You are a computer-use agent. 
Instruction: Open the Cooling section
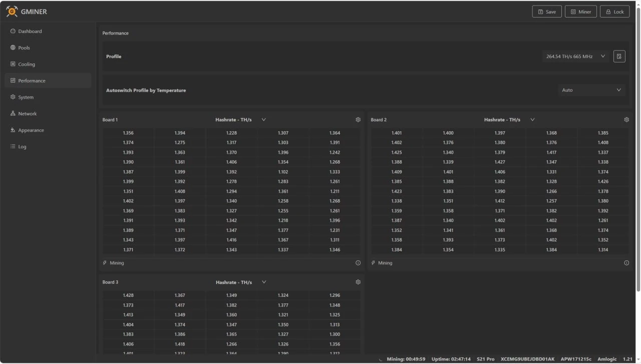[27, 64]
